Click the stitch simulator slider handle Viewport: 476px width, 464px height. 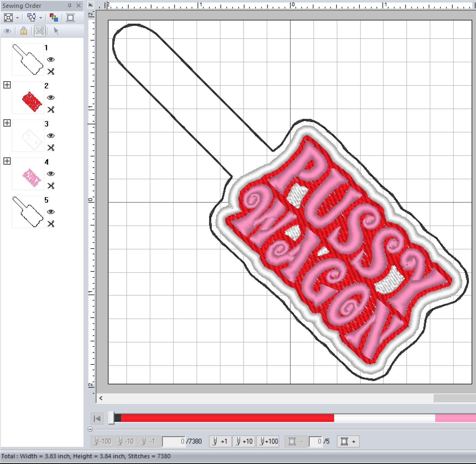(x=111, y=418)
